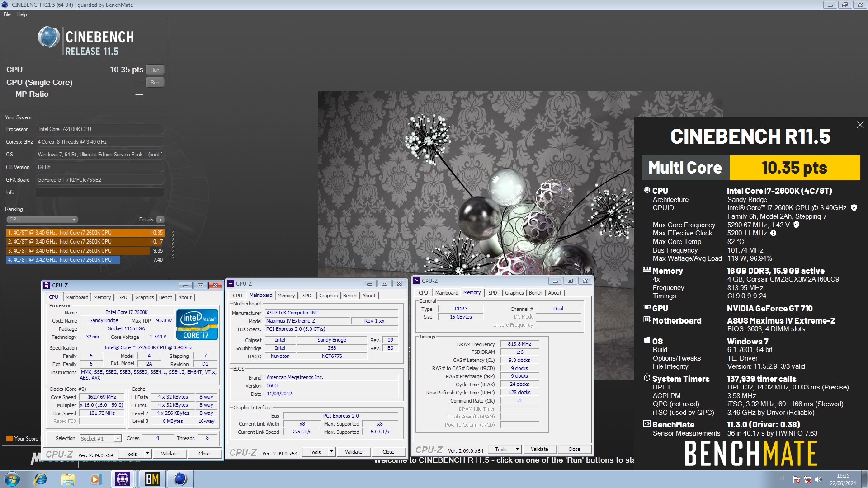The width and height of the screenshot is (868, 488).
Task: Click the BenchMate Memory section icon
Action: coord(647,270)
